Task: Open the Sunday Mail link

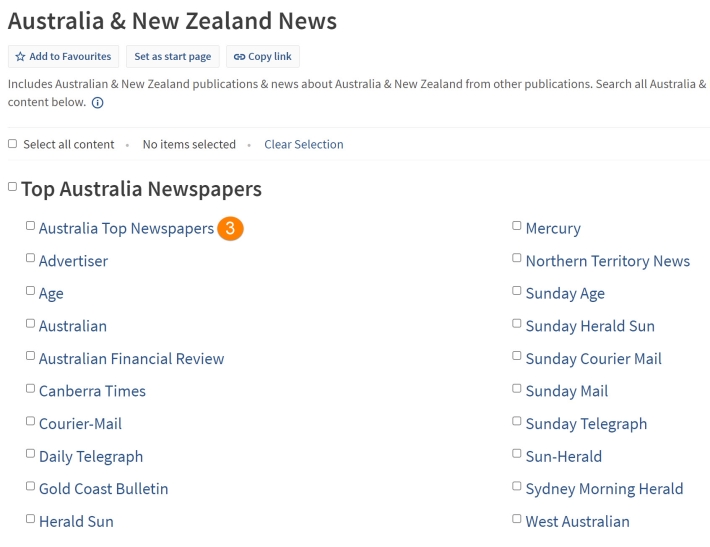Action: [x=567, y=392]
